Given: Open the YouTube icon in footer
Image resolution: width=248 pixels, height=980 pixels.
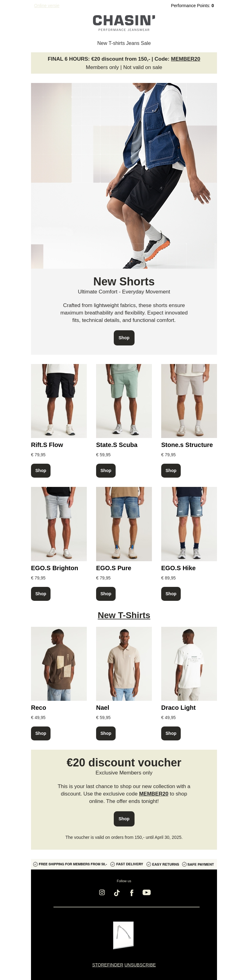Looking at the screenshot, I should click(x=146, y=892).
